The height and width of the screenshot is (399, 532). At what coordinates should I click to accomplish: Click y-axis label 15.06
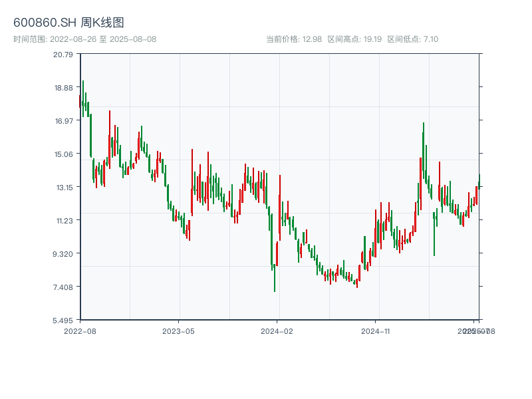tap(64, 154)
